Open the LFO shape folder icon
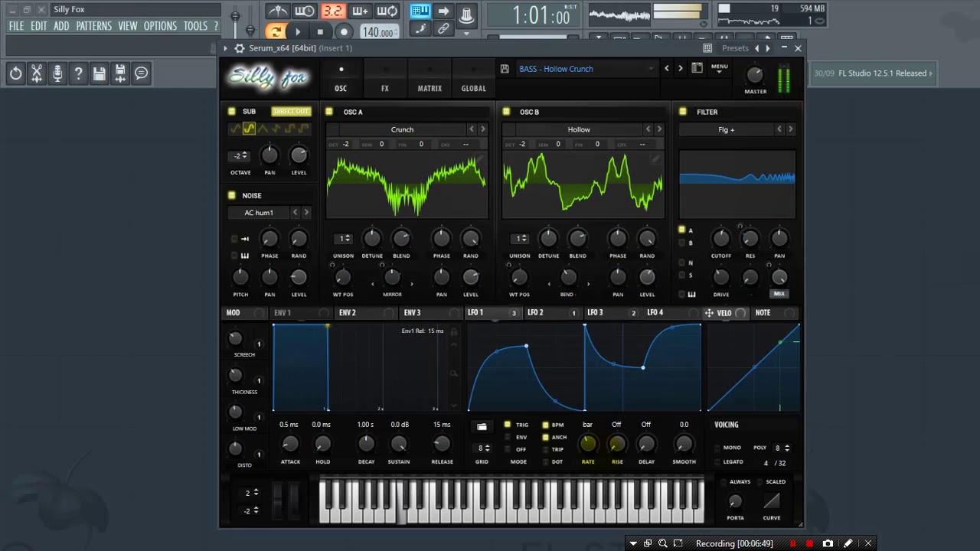980x551 pixels. tap(482, 427)
